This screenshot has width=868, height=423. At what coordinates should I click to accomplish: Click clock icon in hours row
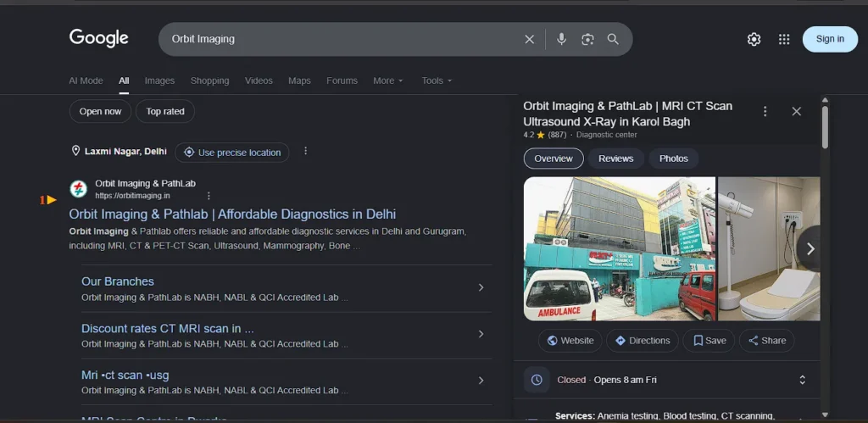[537, 380]
